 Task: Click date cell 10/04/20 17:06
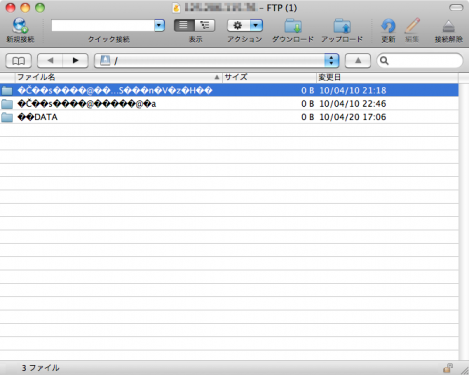353,117
